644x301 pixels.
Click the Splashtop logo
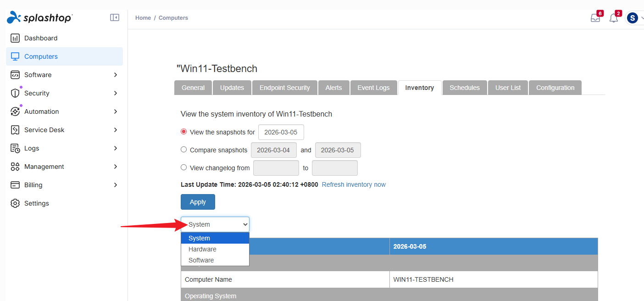click(40, 17)
